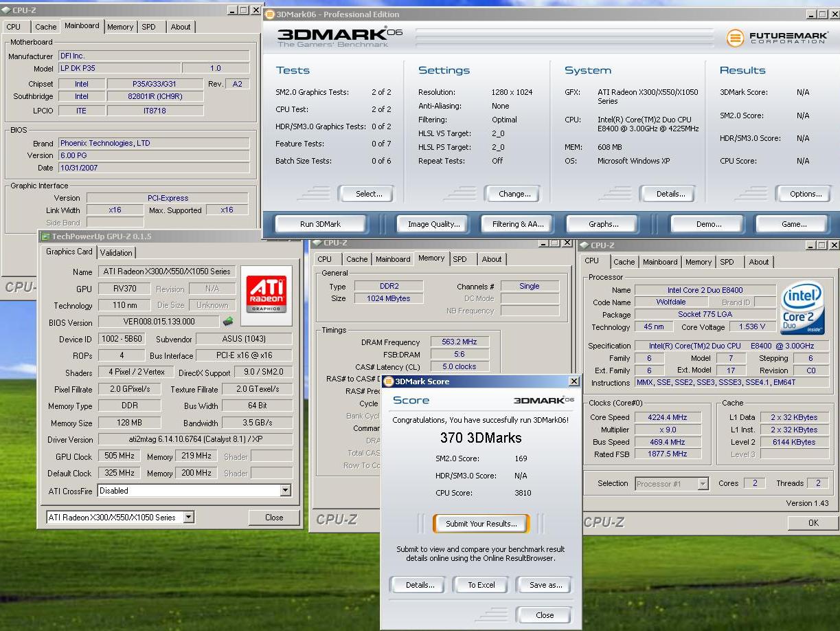Open the Processor #1 selection dropdown
This screenshot has width=840, height=631.
click(703, 484)
